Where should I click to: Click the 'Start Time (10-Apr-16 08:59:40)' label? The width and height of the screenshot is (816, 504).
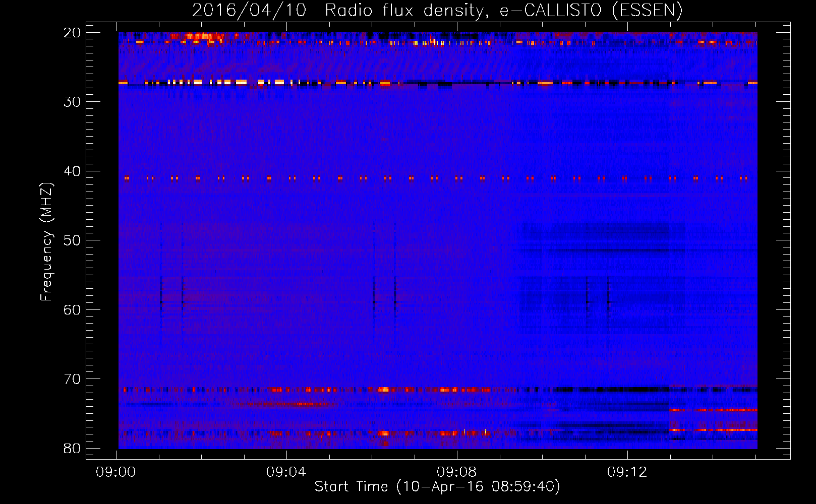pyautogui.click(x=437, y=487)
